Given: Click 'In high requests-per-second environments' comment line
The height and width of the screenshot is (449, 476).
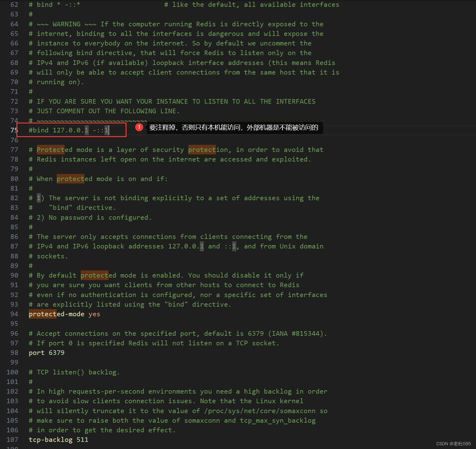Looking at the screenshot, I should (x=178, y=391).
